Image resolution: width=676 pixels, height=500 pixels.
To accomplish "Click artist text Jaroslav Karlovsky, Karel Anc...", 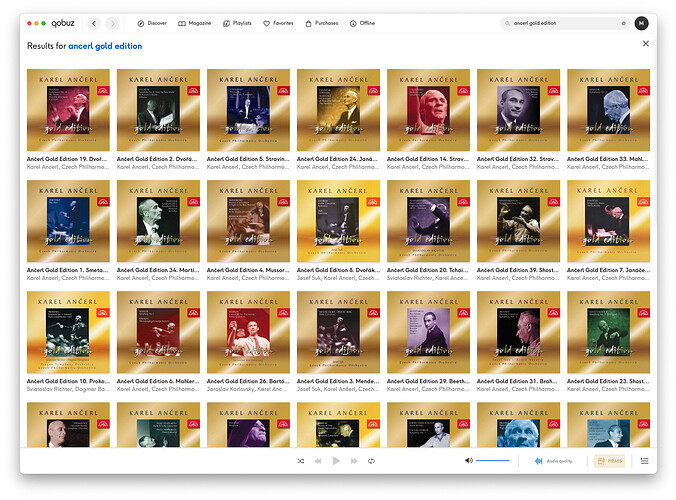I will coord(248,389).
